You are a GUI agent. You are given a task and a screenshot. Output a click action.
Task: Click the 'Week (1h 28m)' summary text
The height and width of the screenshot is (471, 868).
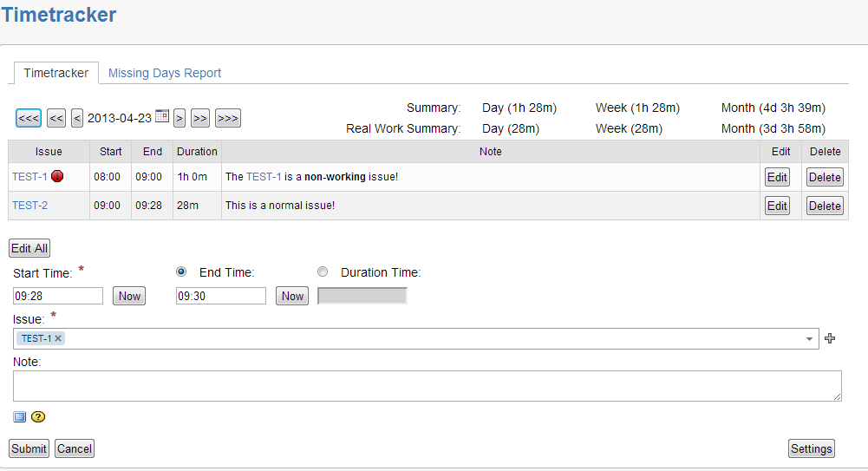tap(637, 108)
